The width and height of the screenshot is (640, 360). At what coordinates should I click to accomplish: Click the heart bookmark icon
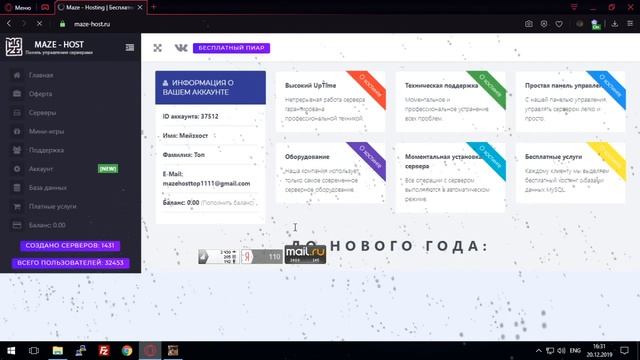pyautogui.click(x=559, y=24)
